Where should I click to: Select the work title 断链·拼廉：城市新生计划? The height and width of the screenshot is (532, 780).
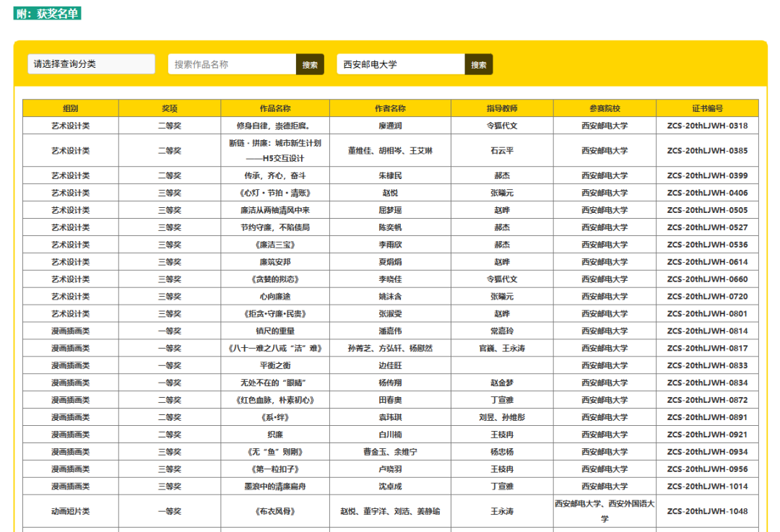[275, 143]
